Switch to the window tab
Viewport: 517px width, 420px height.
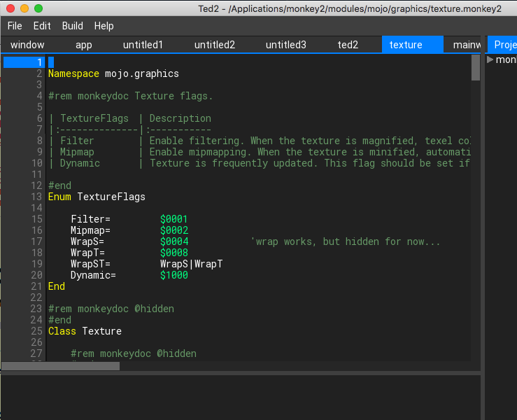click(x=27, y=45)
